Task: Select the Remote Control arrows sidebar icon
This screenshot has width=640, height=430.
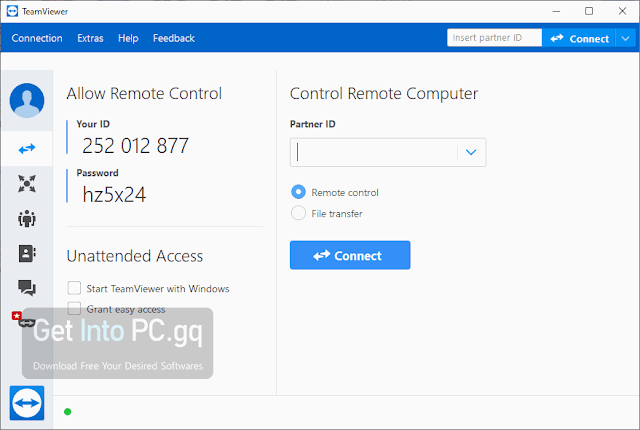Action: 27,149
